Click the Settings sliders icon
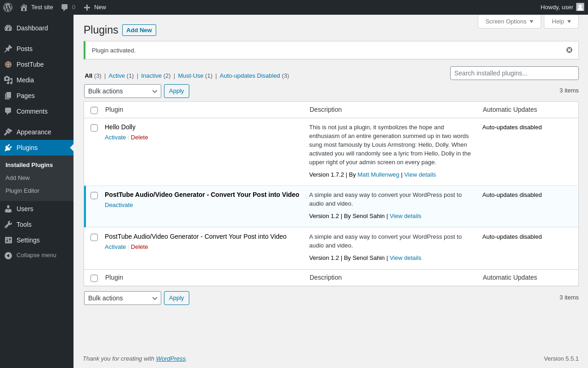The width and height of the screenshot is (588, 368). coord(8,240)
